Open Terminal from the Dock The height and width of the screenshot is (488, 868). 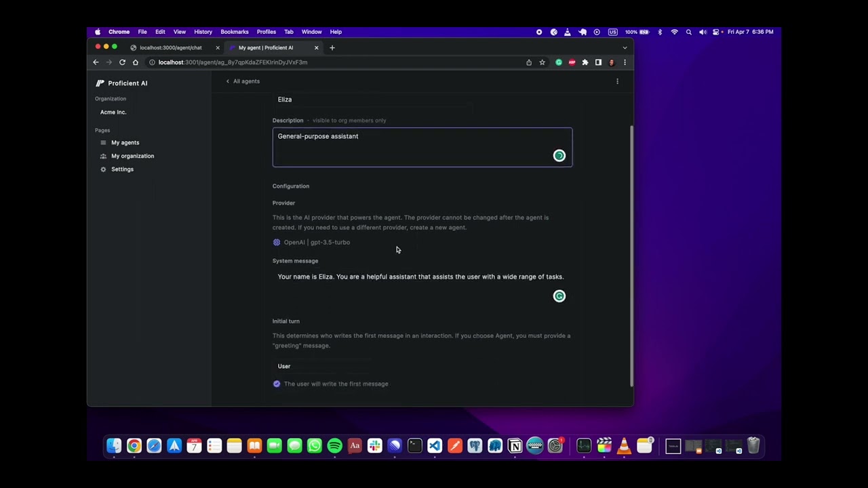(414, 446)
